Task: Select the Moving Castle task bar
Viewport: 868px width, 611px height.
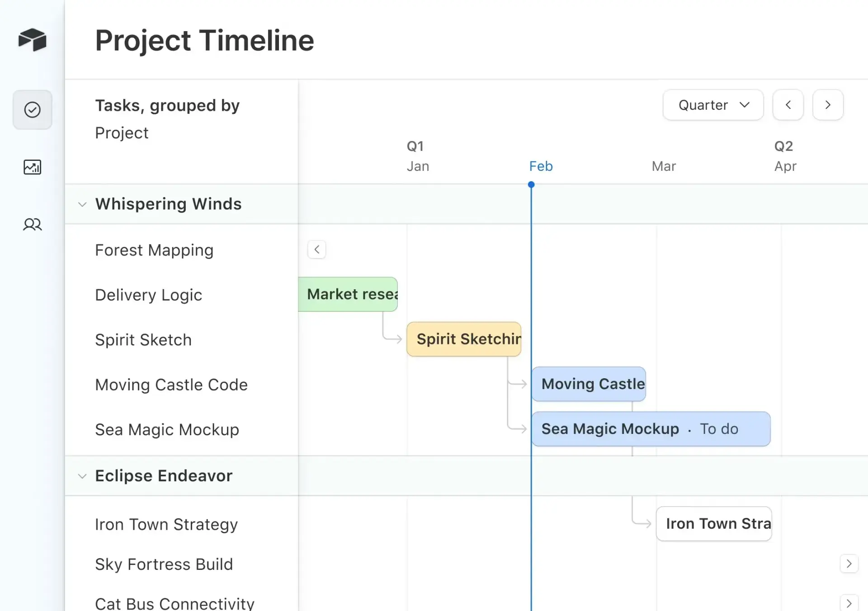Action: (x=589, y=384)
